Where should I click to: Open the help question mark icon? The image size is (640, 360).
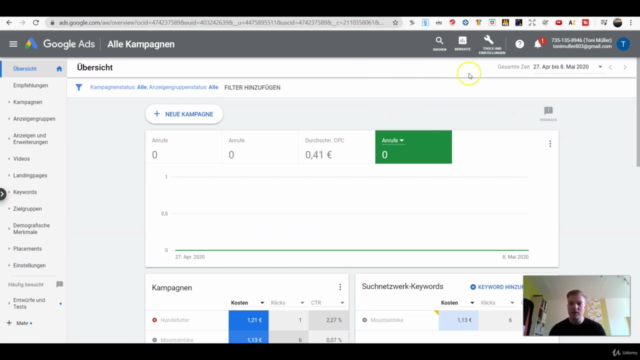pyautogui.click(x=519, y=44)
